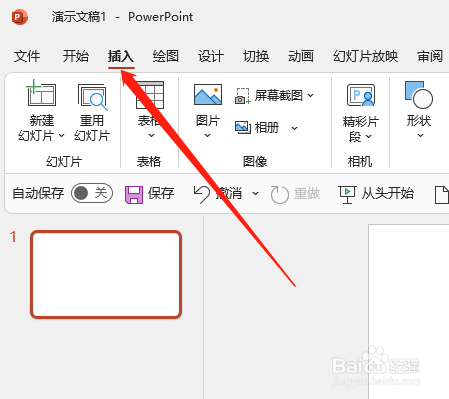The height and width of the screenshot is (399, 449).
Task: Click the From Beginning (从头开始) slideshow icon
Action: [x=347, y=194]
